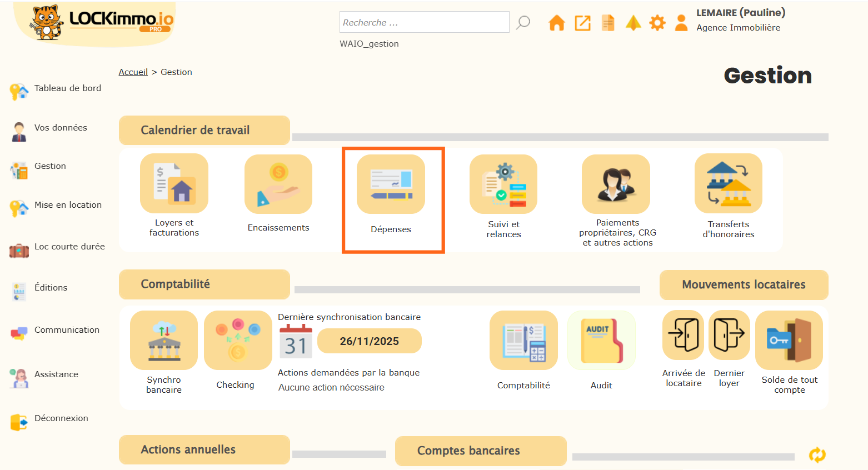The image size is (868, 470).
Task: Select Mise en location in sidebar
Action: (x=68, y=205)
